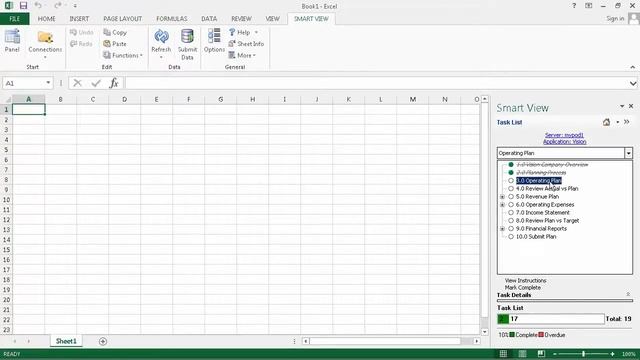Click Mark Complete
The width and height of the screenshot is (640, 360).
tap(522, 288)
